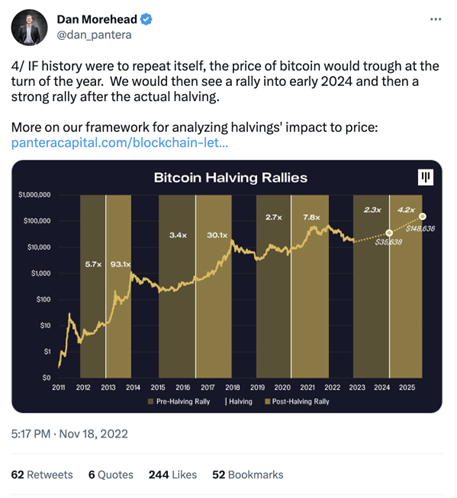Click the $148,636 projection marker dot
The image size is (457, 498).
click(422, 217)
